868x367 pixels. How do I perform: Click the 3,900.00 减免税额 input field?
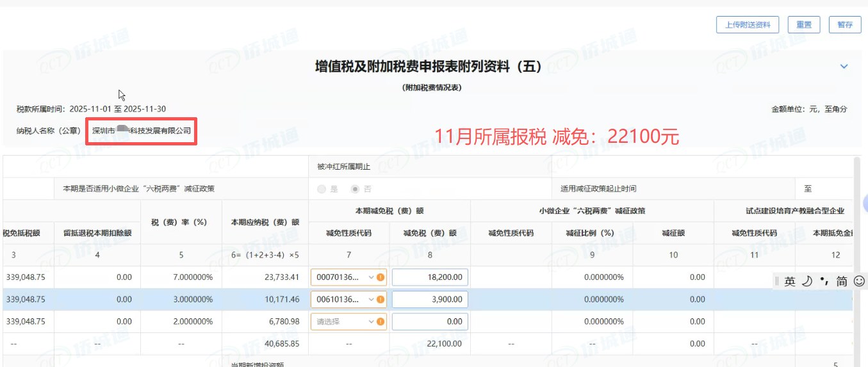pyautogui.click(x=430, y=299)
